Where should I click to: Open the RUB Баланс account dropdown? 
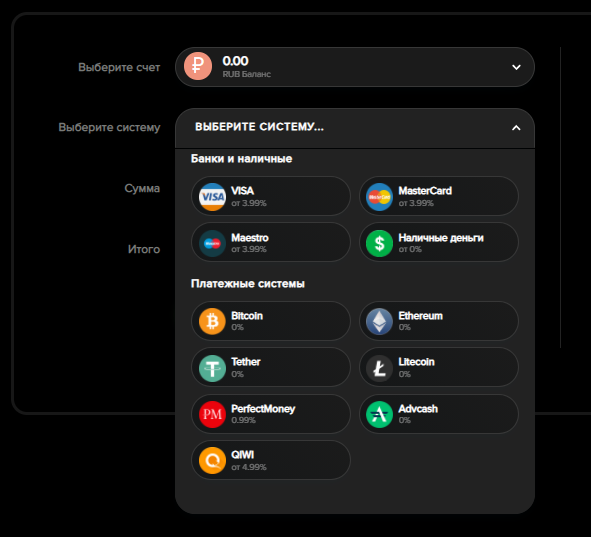[355, 67]
